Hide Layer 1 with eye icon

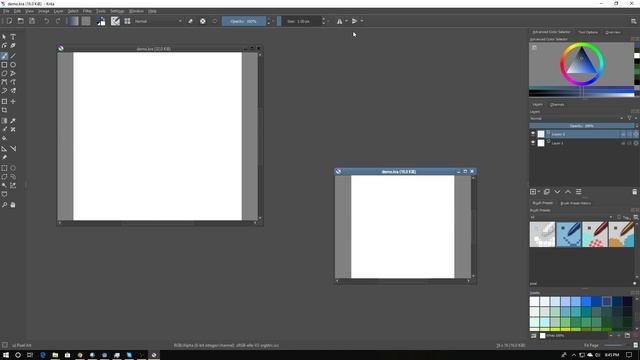[533, 143]
